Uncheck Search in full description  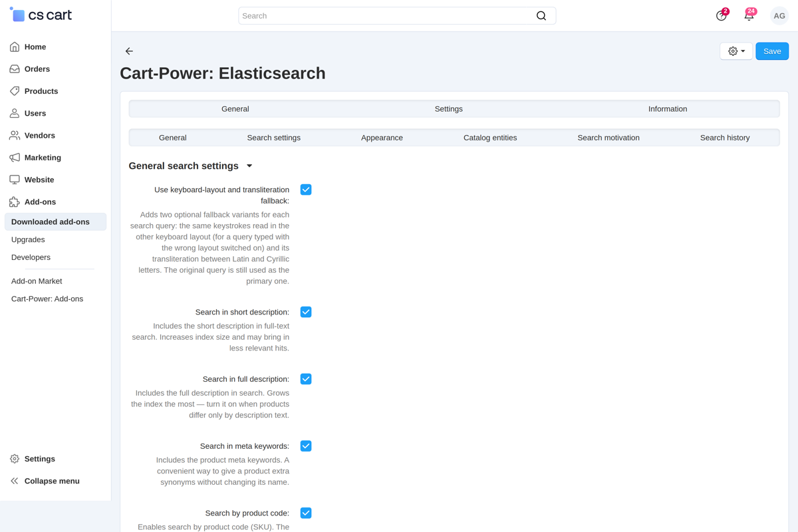(x=306, y=379)
